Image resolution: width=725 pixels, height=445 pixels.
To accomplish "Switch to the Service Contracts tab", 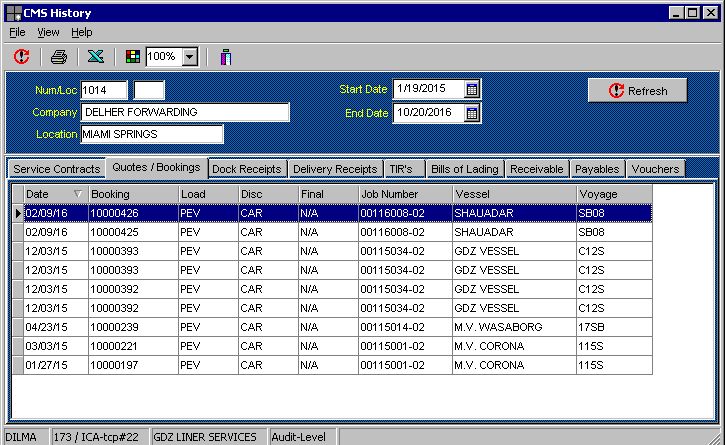I will (x=56, y=169).
